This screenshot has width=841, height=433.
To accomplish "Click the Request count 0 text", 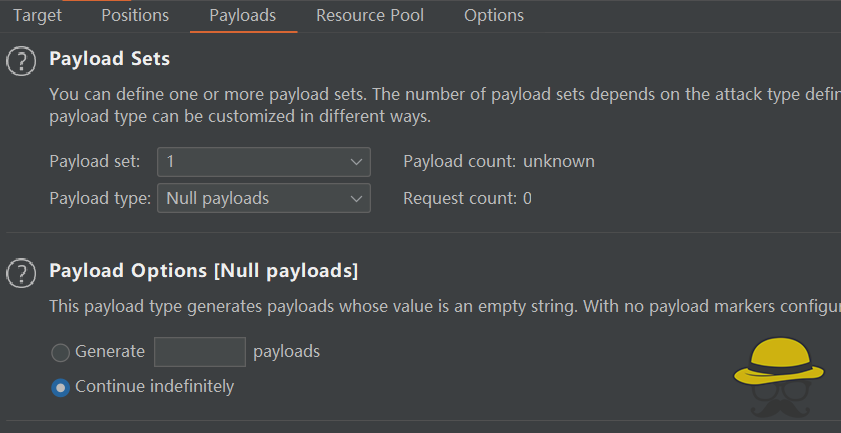I will point(467,199).
